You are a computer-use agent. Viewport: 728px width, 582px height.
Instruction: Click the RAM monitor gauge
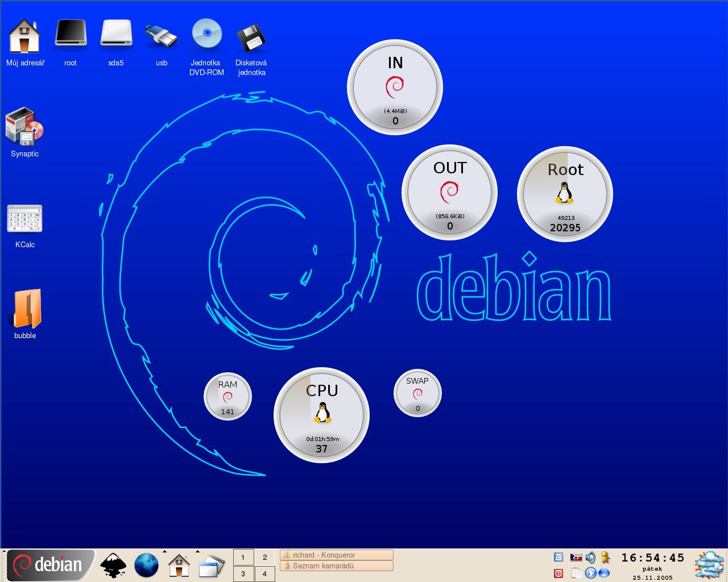(227, 396)
